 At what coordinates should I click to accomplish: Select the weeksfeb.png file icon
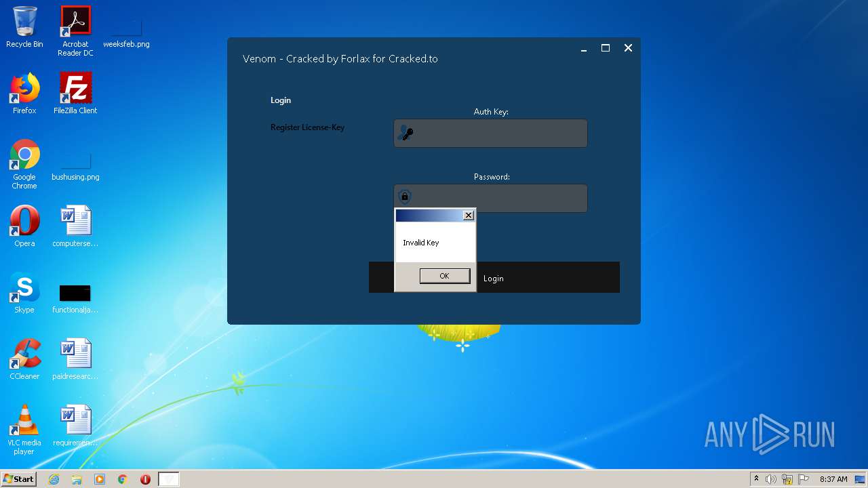[126, 31]
